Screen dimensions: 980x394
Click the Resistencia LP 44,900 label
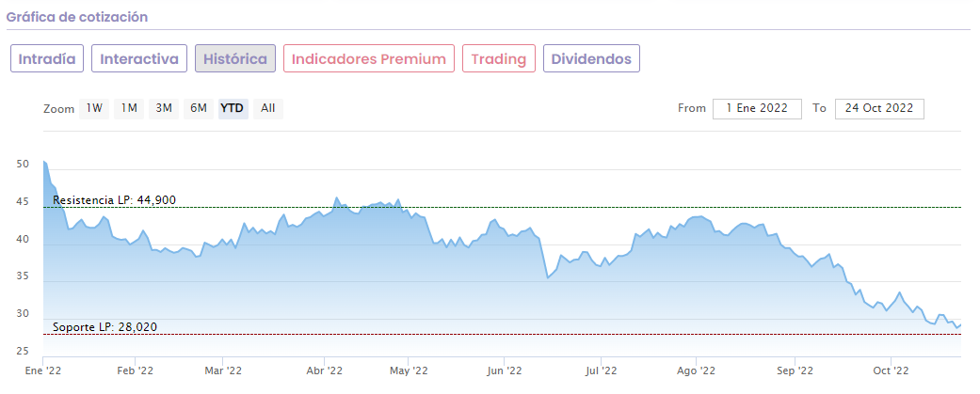tap(114, 200)
